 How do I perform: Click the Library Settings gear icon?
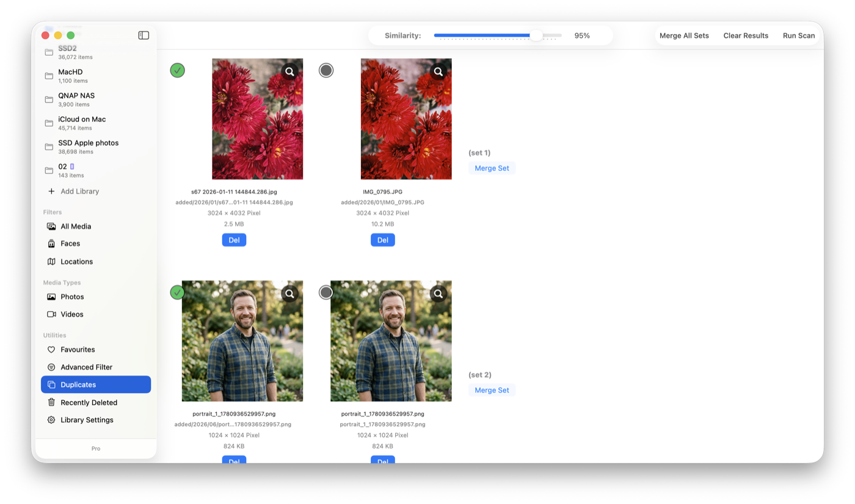click(x=51, y=420)
